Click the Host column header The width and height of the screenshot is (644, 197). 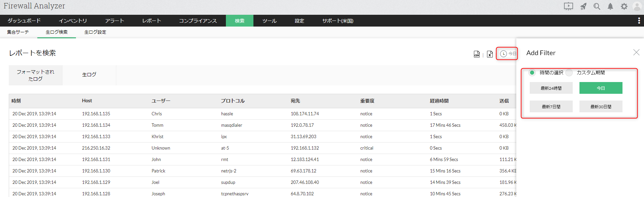pos(87,101)
